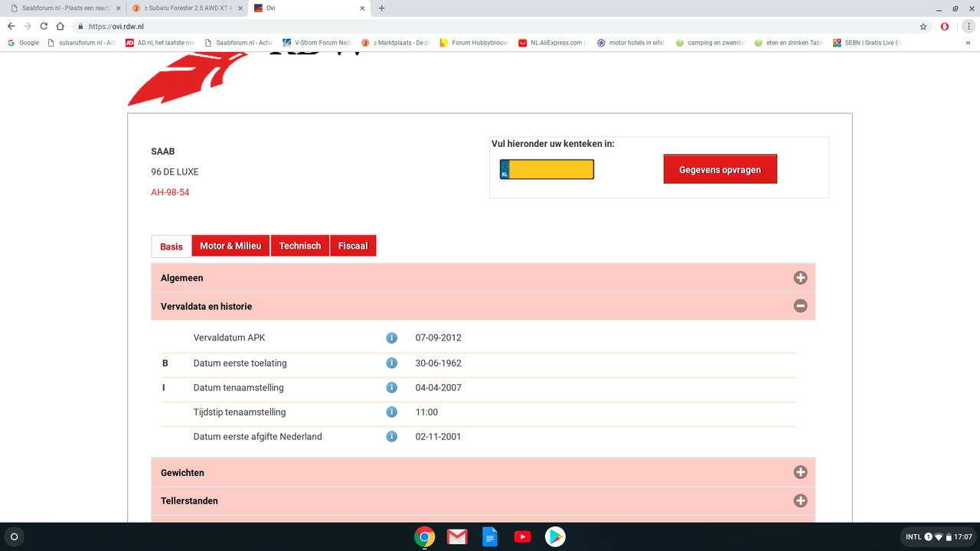This screenshot has height=551, width=980.
Task: Close the Saabforum.nl tab
Action: coord(118,8)
